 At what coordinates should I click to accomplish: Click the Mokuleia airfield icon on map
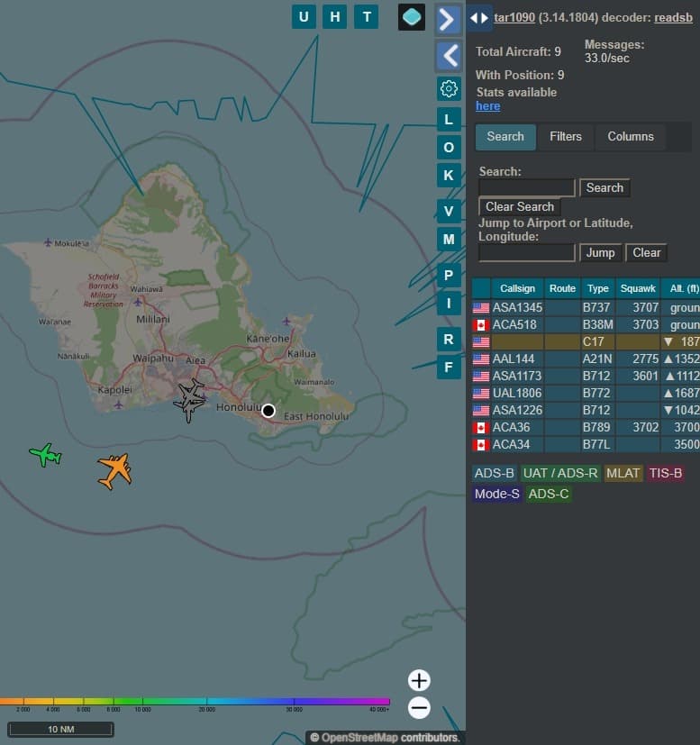(x=48, y=243)
